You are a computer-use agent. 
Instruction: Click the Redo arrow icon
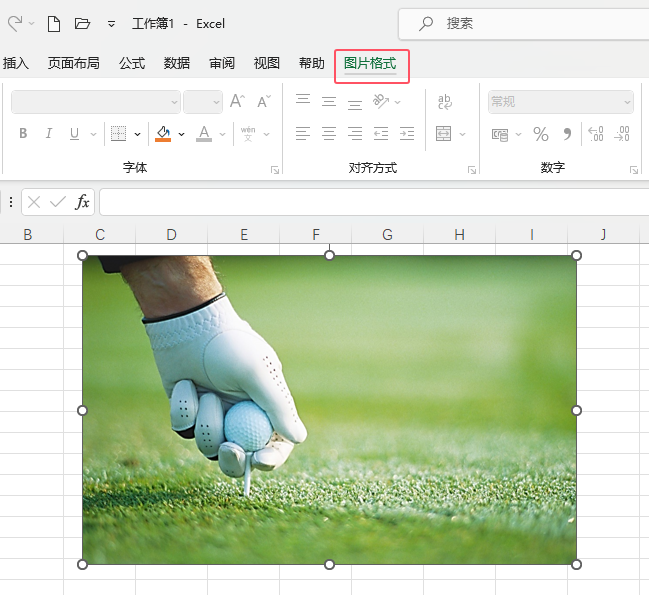[15, 24]
